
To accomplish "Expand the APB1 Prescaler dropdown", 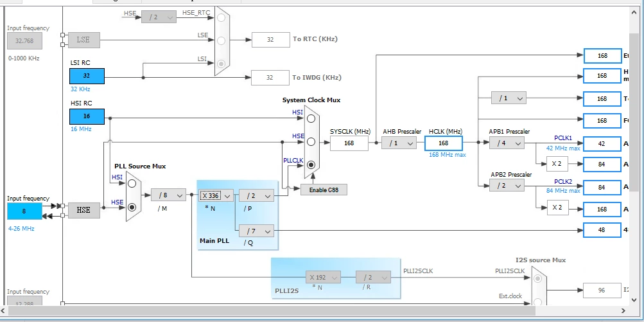I will click(x=507, y=143).
